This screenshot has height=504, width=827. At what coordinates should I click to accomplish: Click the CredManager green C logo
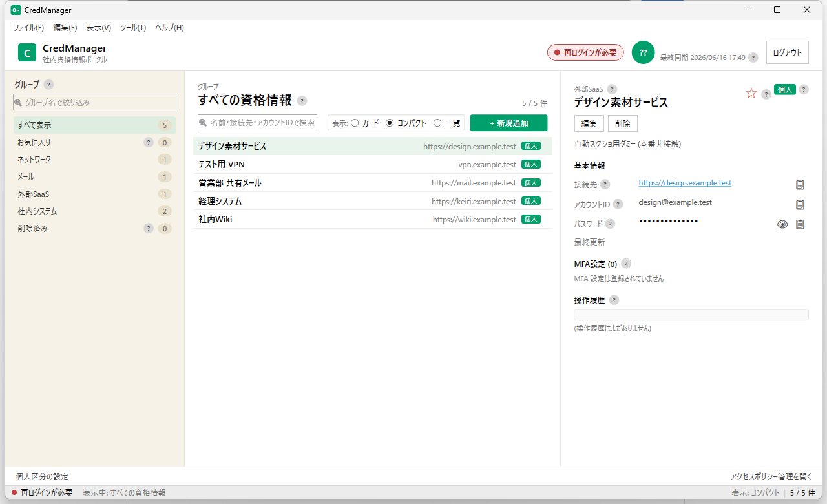(27, 52)
